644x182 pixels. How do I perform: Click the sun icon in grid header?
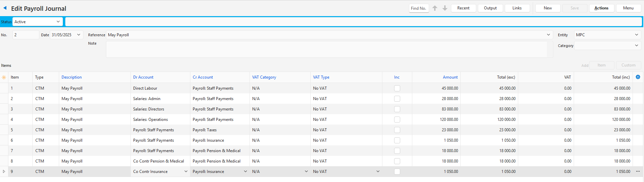tap(4, 77)
